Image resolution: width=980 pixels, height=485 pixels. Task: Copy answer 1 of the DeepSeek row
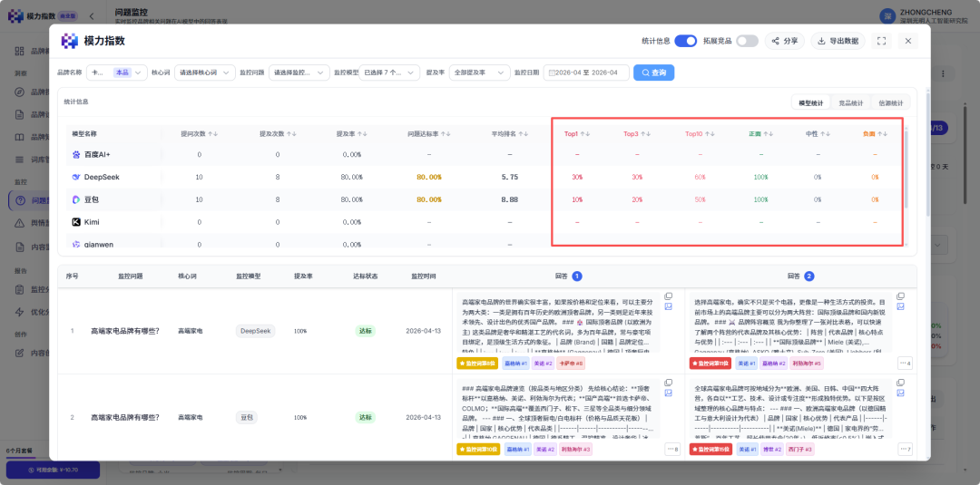668,296
